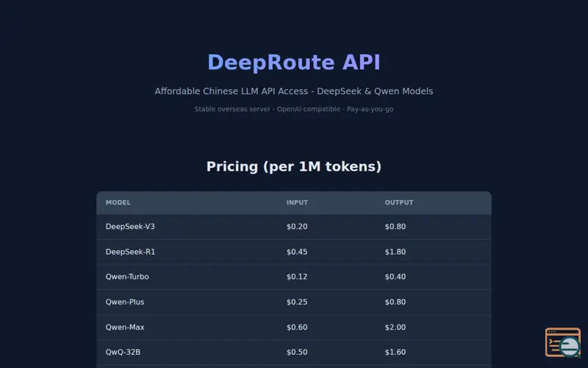
Task: Select the Qwen-Max model name
Action: pyautogui.click(x=125, y=327)
